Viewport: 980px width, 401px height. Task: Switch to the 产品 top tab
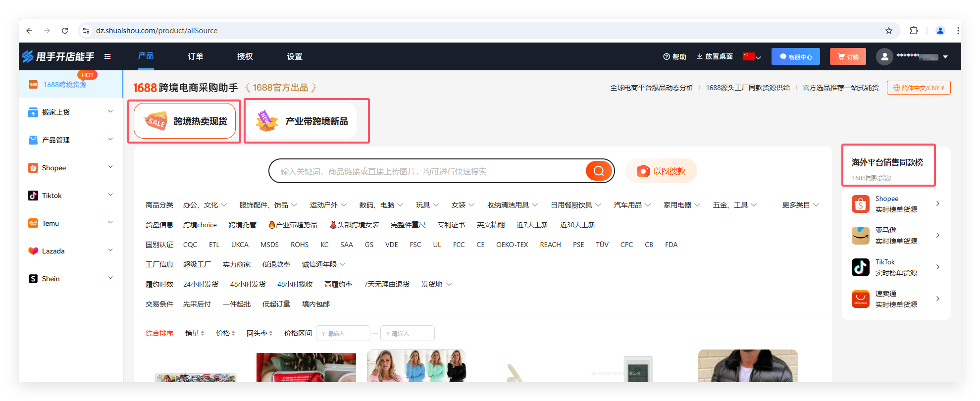coord(146,56)
